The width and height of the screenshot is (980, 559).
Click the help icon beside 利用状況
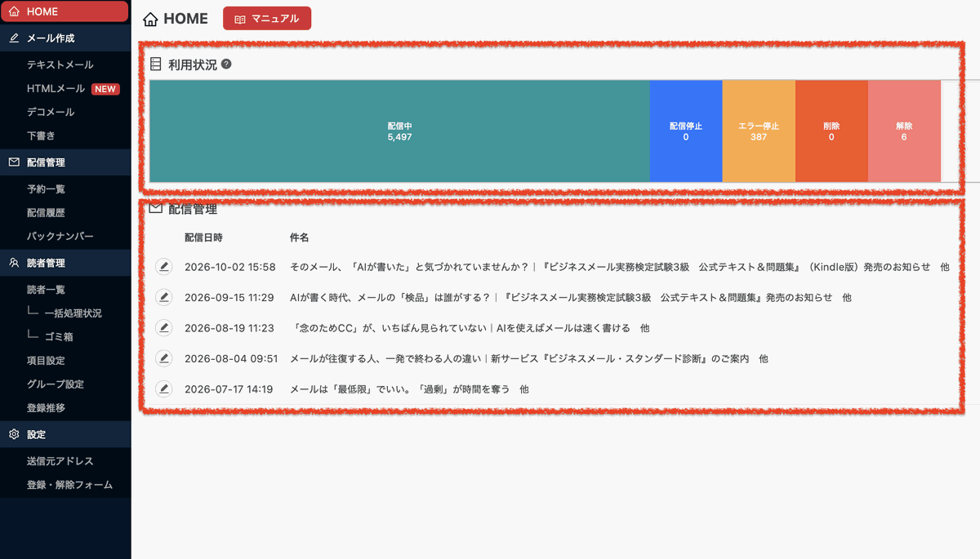pyautogui.click(x=226, y=64)
